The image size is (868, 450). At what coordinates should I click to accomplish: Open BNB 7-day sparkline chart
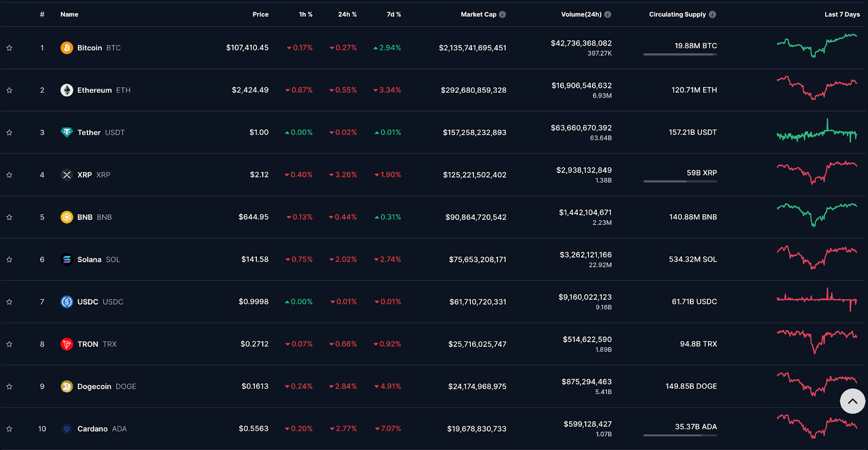817,215
